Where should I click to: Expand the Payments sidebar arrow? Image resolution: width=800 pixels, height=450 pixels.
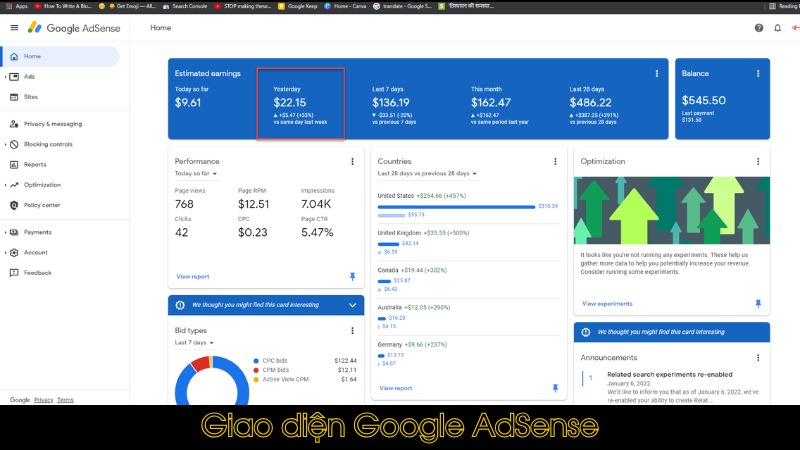click(5, 232)
